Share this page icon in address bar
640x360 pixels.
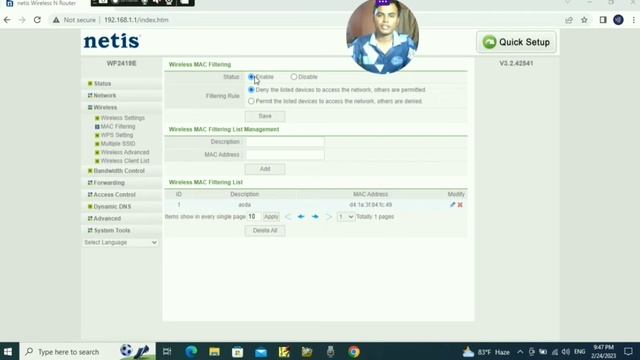[x=569, y=20]
